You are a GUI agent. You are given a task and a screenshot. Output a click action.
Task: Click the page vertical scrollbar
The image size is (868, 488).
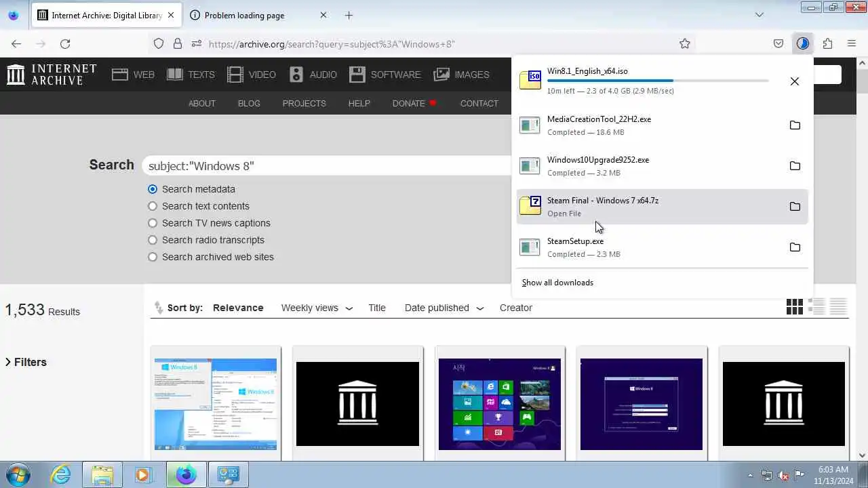tap(863, 258)
